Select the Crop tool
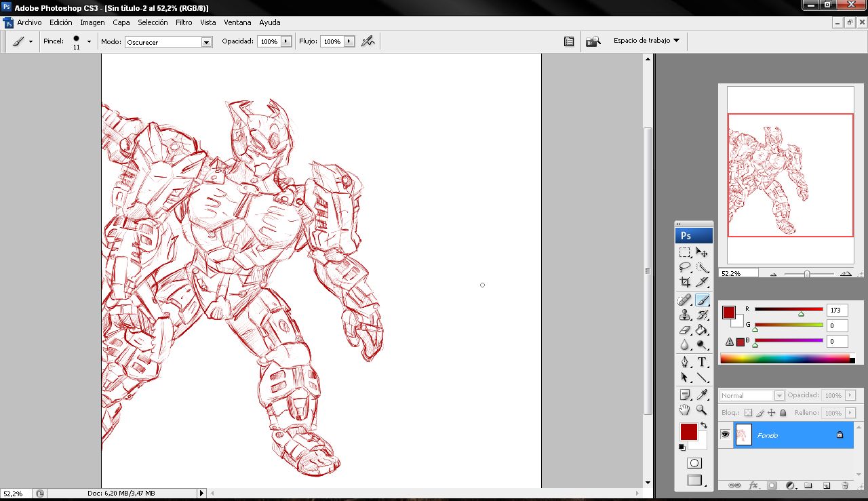868x501 pixels. pyautogui.click(x=685, y=282)
